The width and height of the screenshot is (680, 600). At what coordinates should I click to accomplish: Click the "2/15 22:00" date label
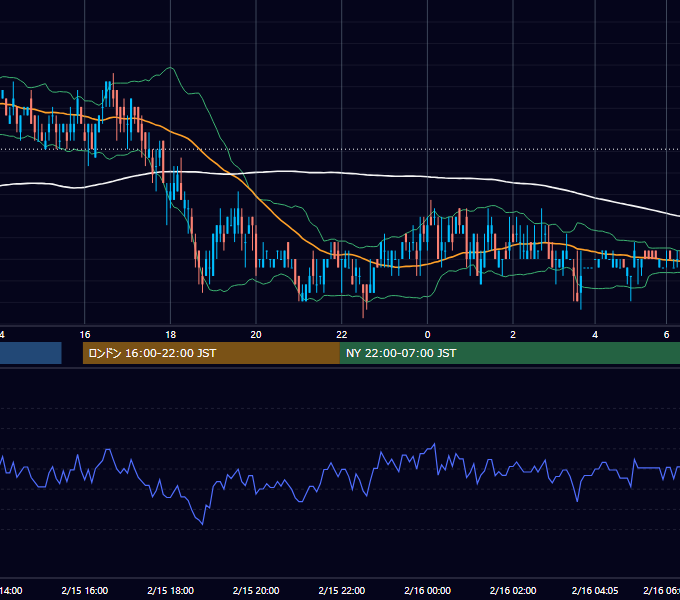[342, 590]
